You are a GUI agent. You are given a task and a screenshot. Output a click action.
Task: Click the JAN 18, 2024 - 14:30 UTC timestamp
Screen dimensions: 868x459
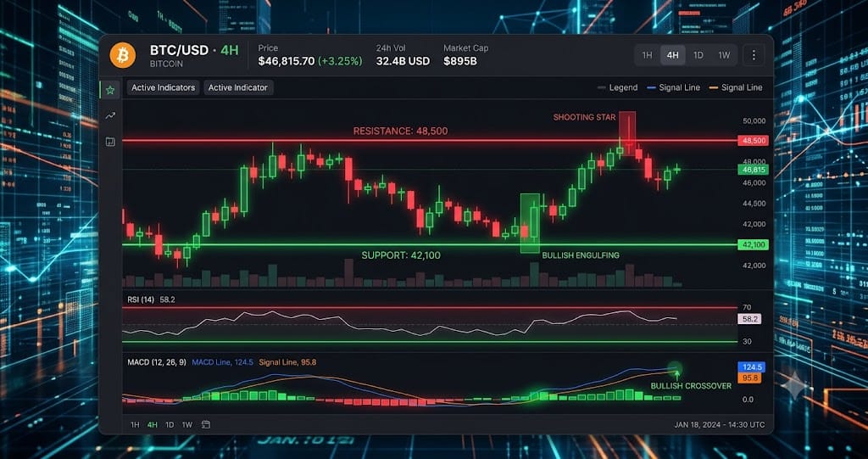(720, 424)
